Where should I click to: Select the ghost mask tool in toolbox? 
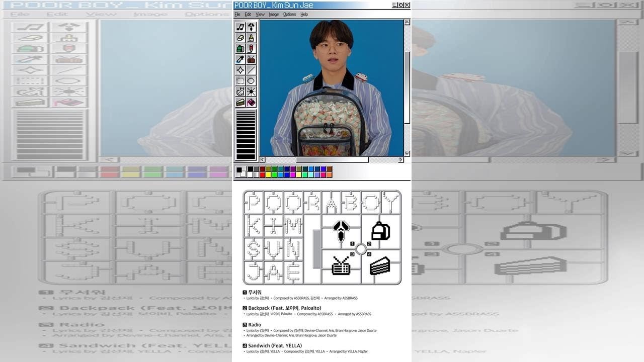pos(251,27)
